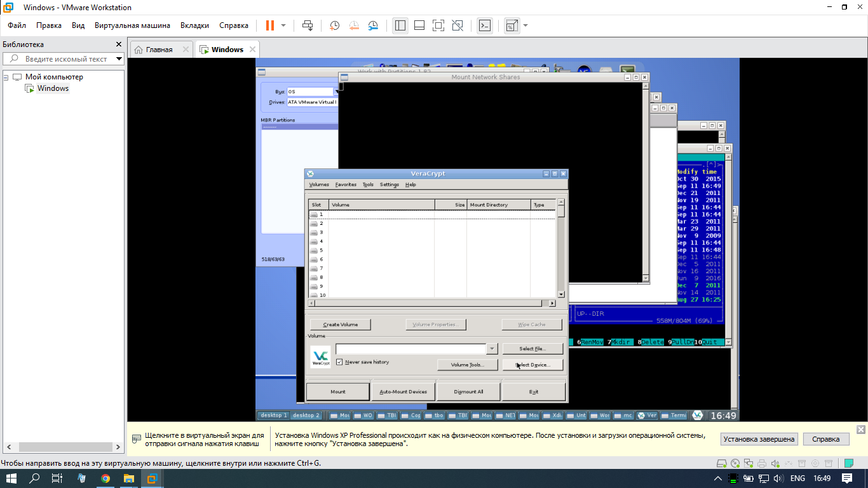Click the Volume Tools button
This screenshot has width=868, height=488.
click(x=468, y=365)
